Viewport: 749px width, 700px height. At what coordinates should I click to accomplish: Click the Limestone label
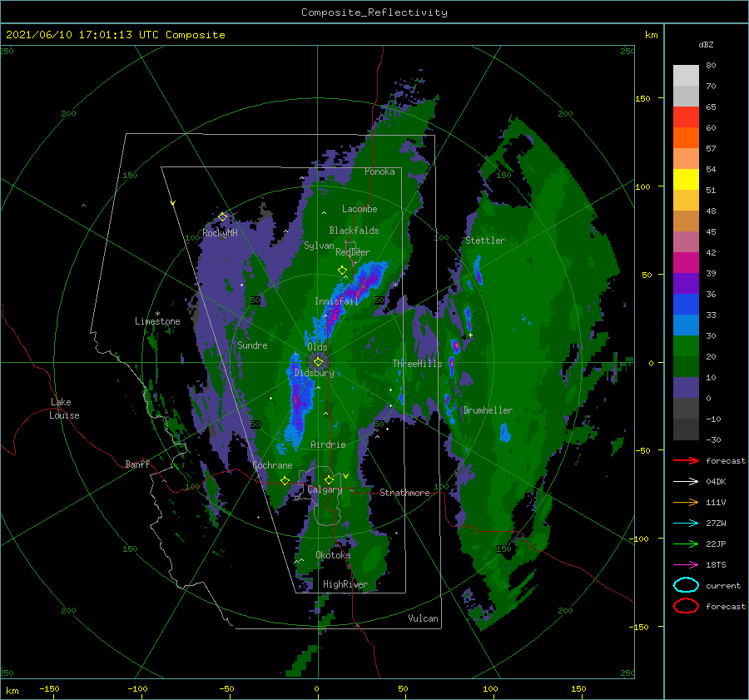pos(157,321)
